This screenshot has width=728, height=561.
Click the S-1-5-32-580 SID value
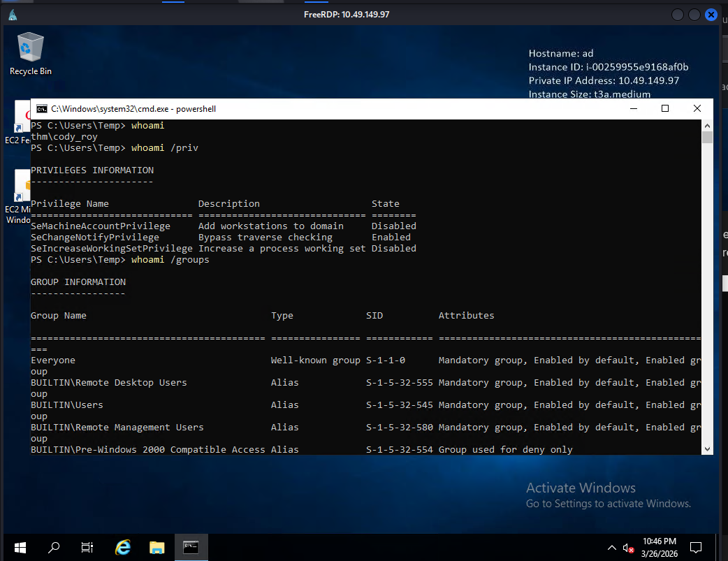pyautogui.click(x=400, y=428)
